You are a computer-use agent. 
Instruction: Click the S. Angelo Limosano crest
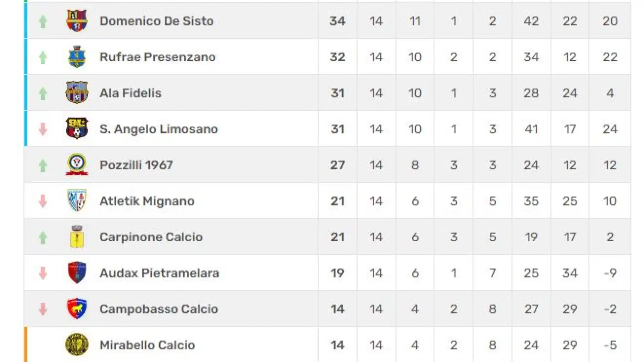point(77,128)
